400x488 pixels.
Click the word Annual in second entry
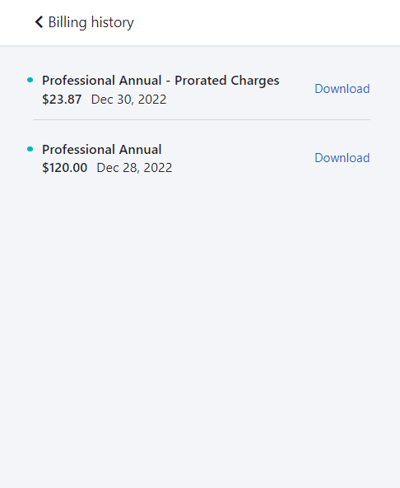[x=140, y=149]
